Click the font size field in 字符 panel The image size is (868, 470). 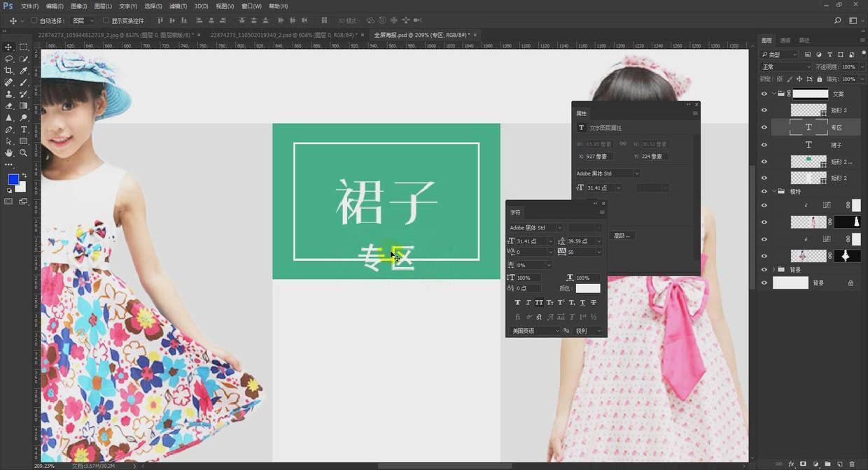531,241
